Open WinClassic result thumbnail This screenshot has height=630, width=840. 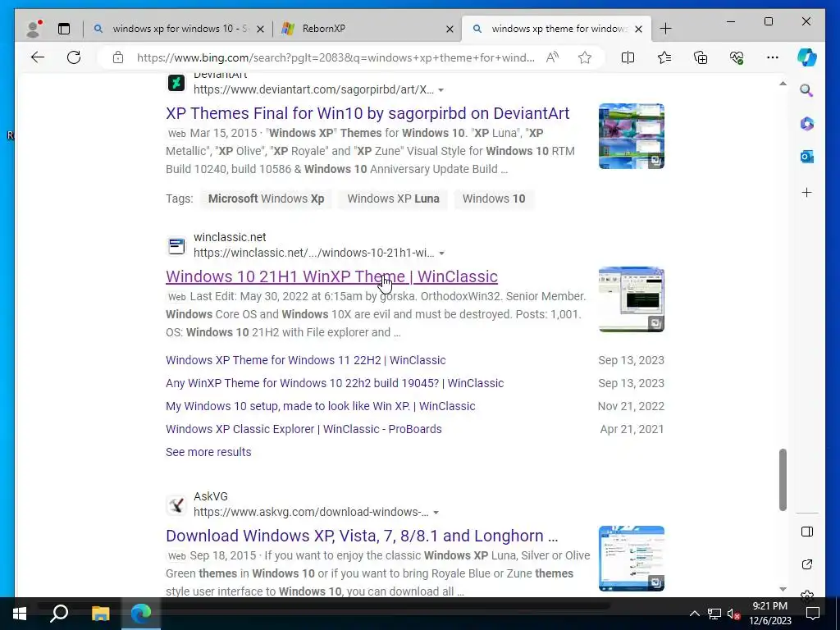632,299
